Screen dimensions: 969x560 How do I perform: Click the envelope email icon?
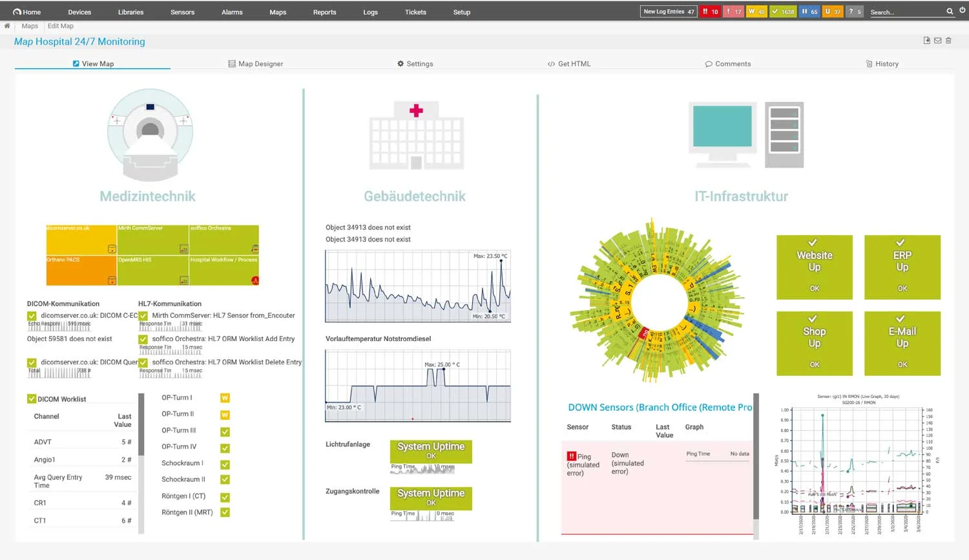pos(937,41)
